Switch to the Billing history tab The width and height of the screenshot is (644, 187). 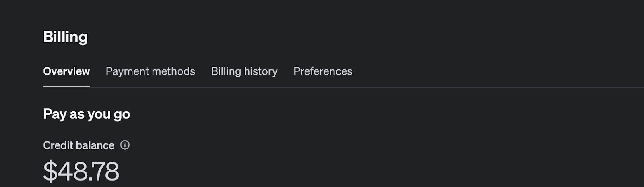[244, 71]
